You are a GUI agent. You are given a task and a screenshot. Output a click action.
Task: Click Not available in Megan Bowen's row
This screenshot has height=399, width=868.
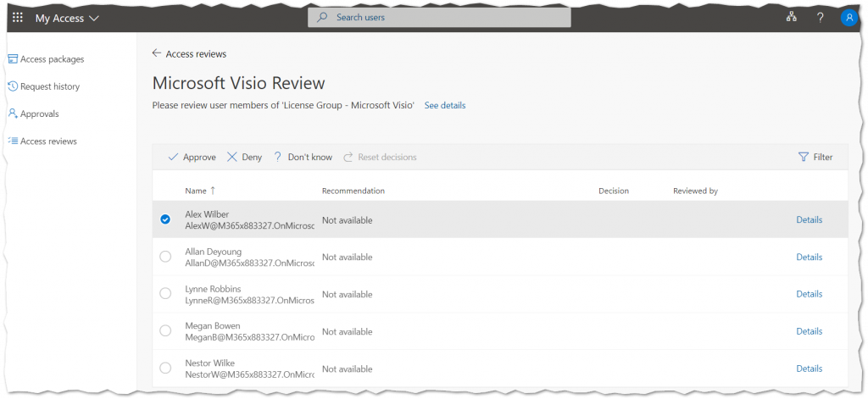point(347,331)
